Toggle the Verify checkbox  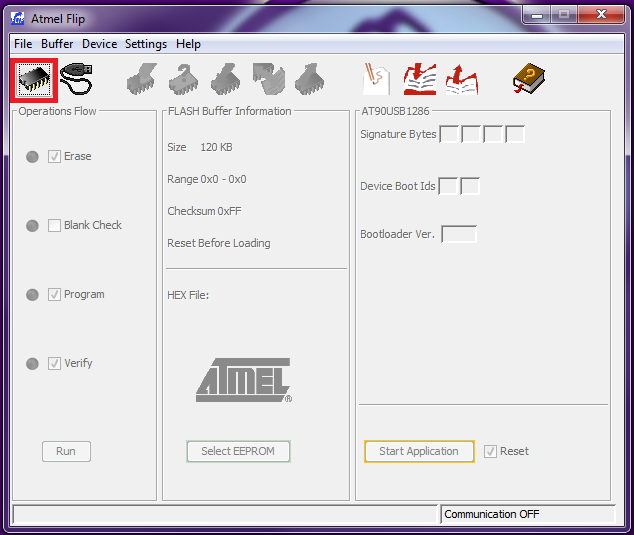54,363
